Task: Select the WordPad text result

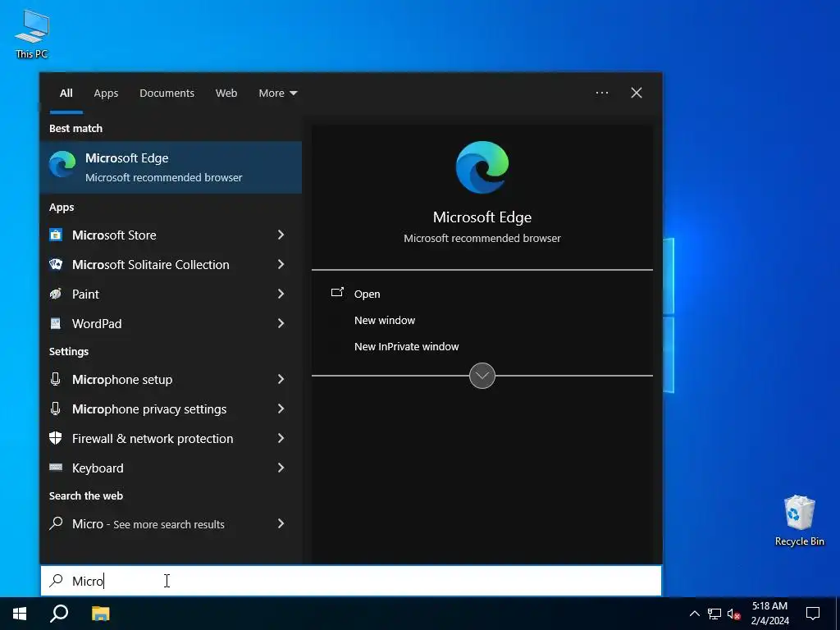Action: pyautogui.click(x=97, y=323)
